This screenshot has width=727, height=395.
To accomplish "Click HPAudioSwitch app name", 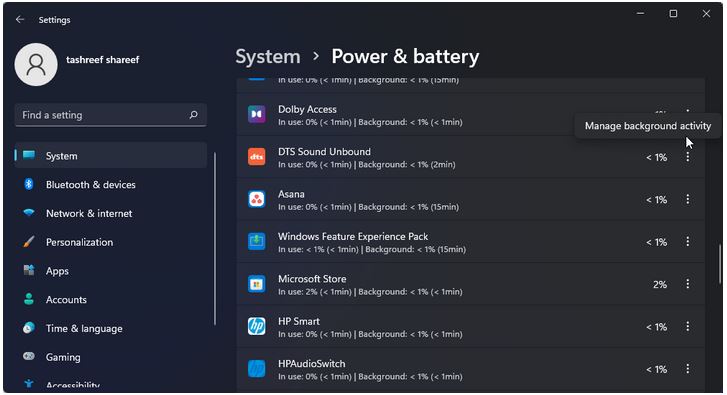I will click(x=312, y=363).
